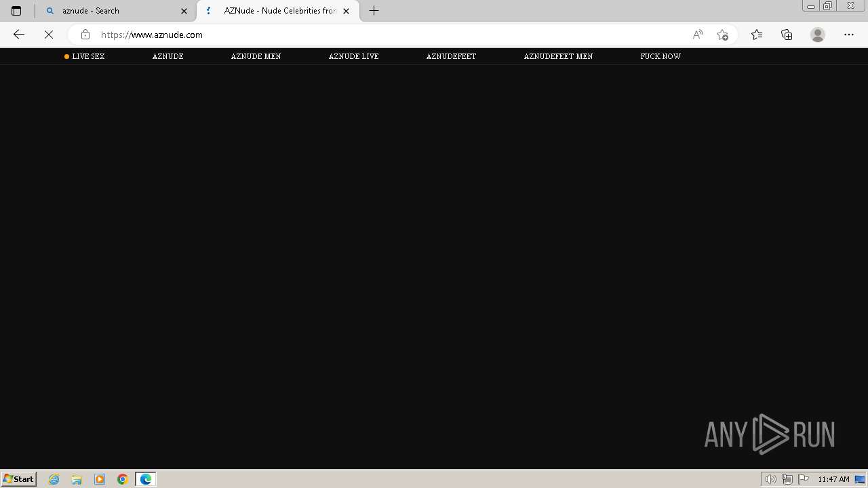Open the network tray icon
This screenshot has height=488, width=868.
787,479
